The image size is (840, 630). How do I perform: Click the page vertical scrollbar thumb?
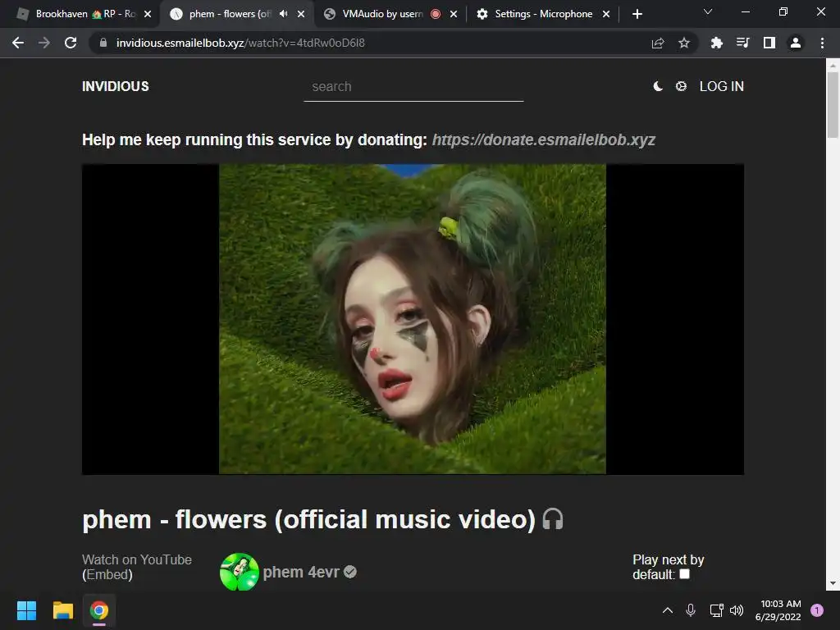[833, 104]
